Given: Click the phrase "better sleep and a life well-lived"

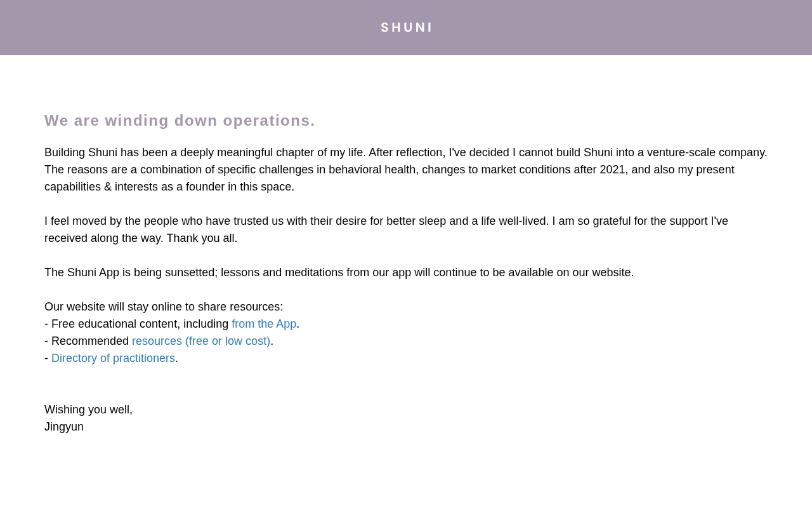Looking at the screenshot, I should 467,221.
